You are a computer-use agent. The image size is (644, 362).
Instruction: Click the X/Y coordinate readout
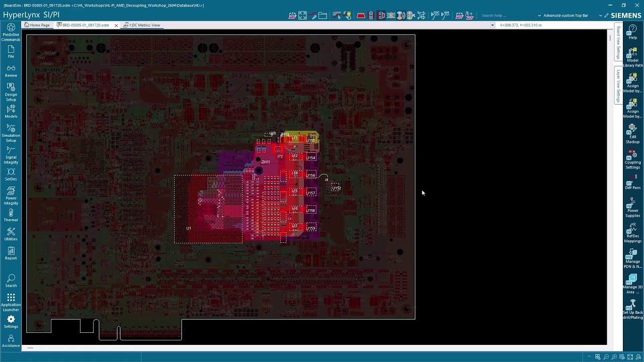pos(521,25)
